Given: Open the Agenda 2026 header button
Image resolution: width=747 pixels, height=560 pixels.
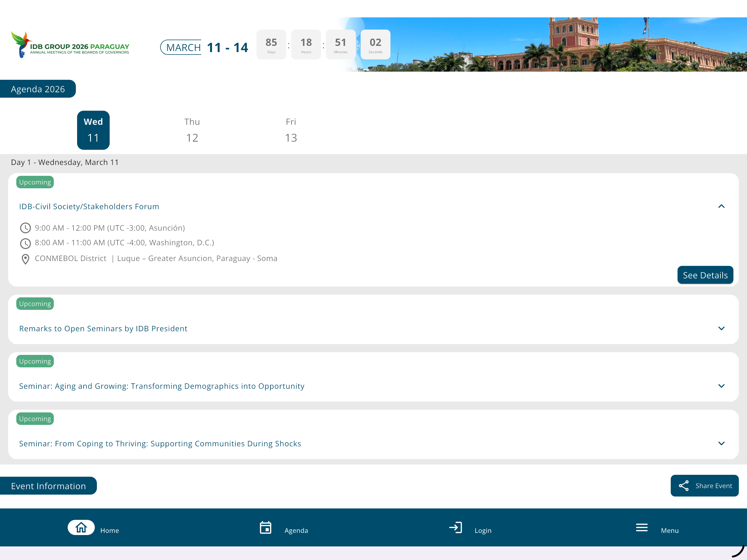Looking at the screenshot, I should pyautogui.click(x=38, y=89).
